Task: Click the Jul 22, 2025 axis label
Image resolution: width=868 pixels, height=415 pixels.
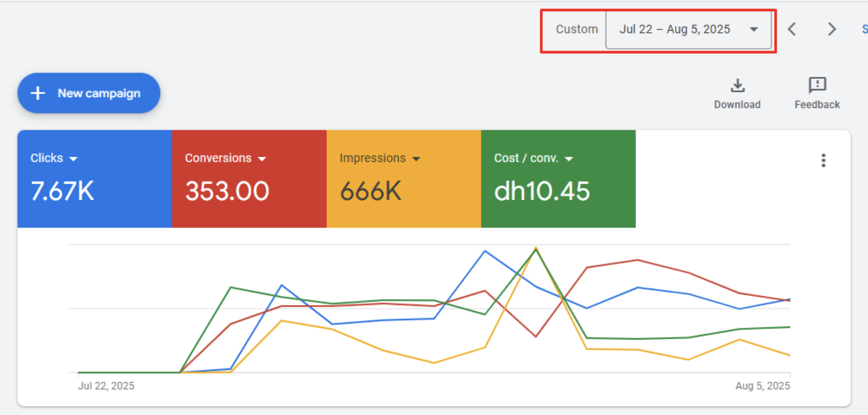Action: pos(106,386)
